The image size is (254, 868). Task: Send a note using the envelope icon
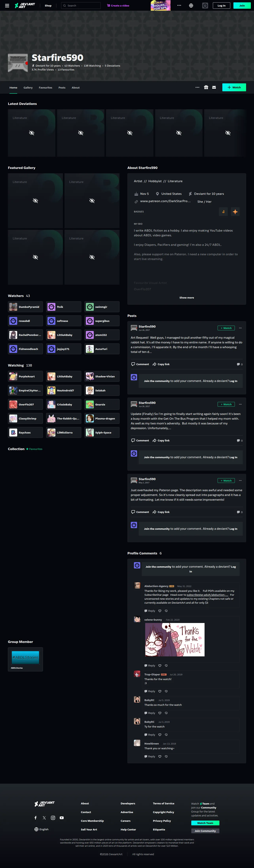(214, 87)
